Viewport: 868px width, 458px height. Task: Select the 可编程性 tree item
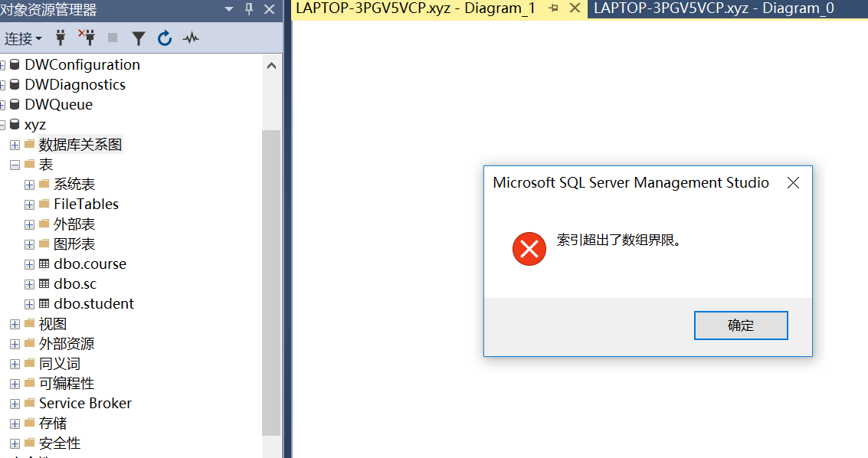[x=67, y=383]
